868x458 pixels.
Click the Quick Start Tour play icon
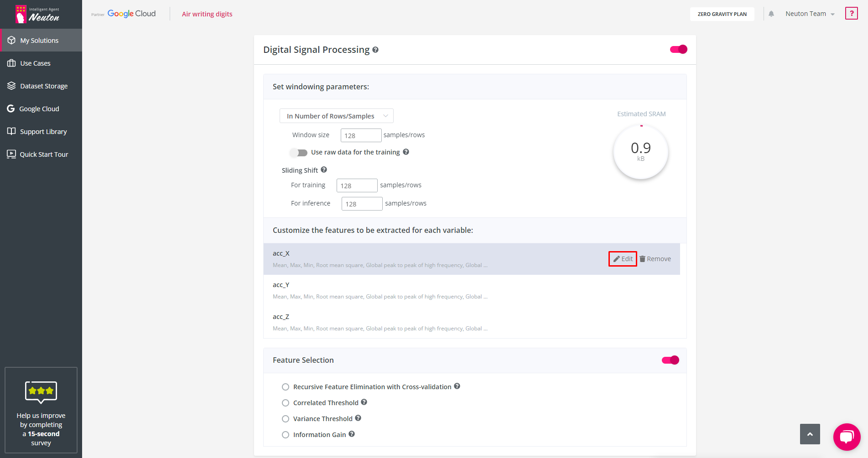coord(11,154)
